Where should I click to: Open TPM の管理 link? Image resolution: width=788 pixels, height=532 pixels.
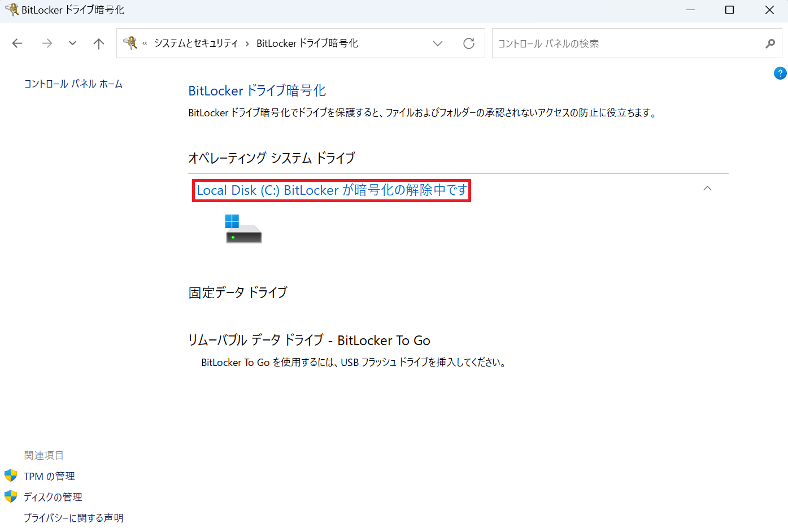[49, 477]
